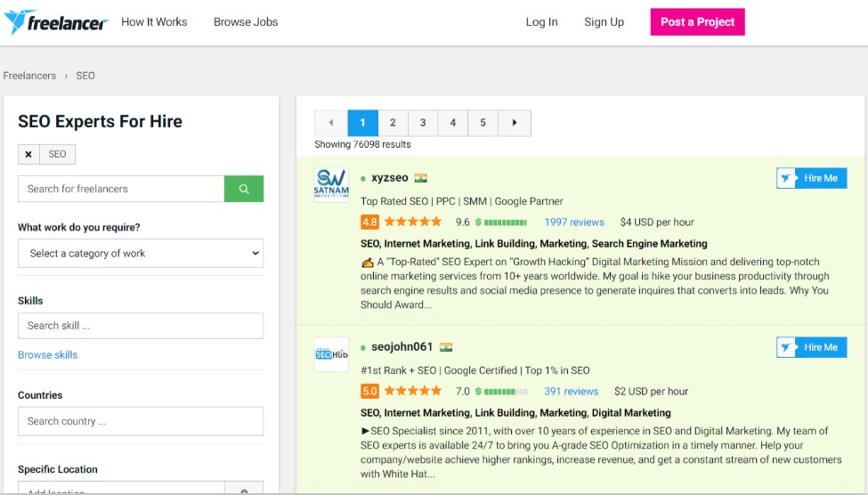Go to next results page arrow
868x495 pixels.
[515, 123]
